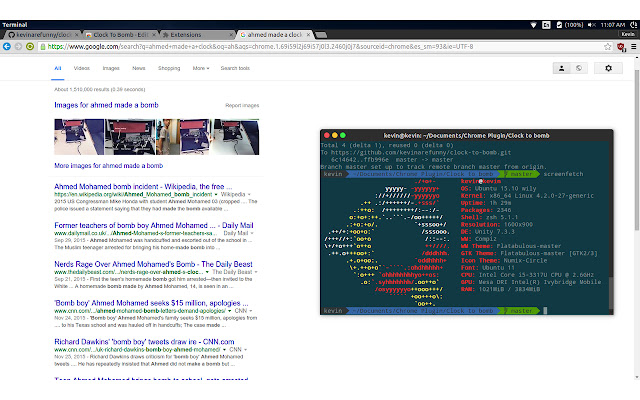Open the battery 100% indicator

[x=569, y=25]
